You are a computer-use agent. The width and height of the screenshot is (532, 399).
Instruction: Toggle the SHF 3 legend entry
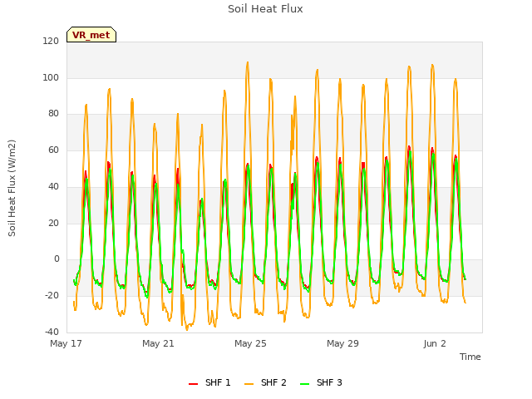[321, 382]
